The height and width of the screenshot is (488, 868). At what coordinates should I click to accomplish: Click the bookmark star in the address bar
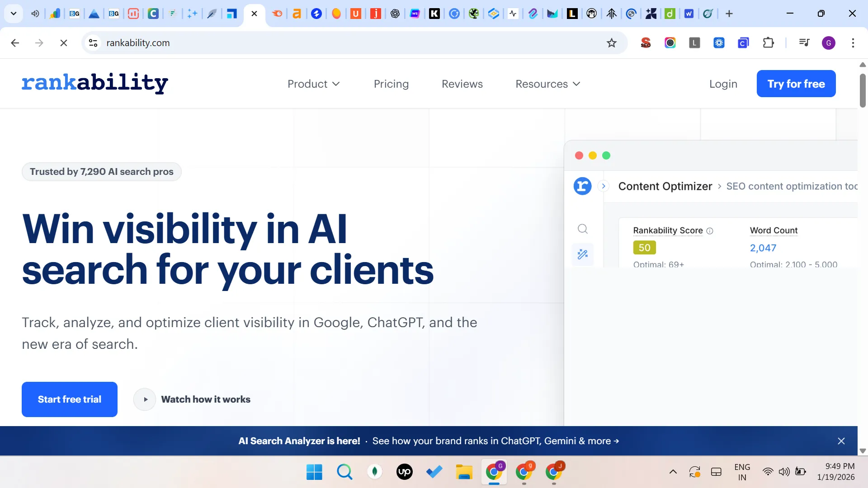tap(611, 43)
